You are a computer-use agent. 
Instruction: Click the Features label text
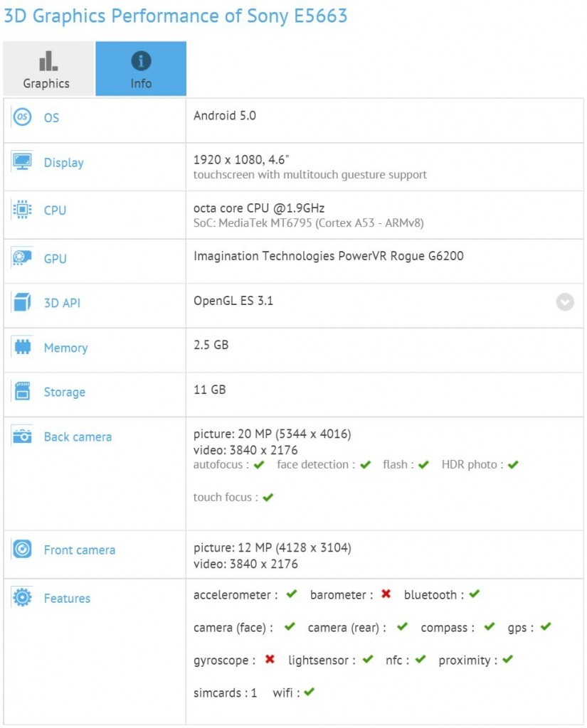click(67, 599)
